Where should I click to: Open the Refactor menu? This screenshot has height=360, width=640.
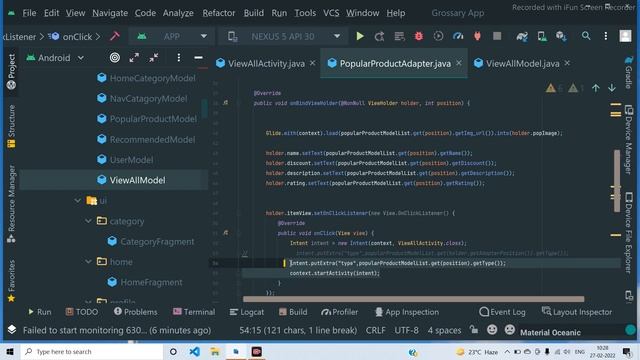(219, 13)
